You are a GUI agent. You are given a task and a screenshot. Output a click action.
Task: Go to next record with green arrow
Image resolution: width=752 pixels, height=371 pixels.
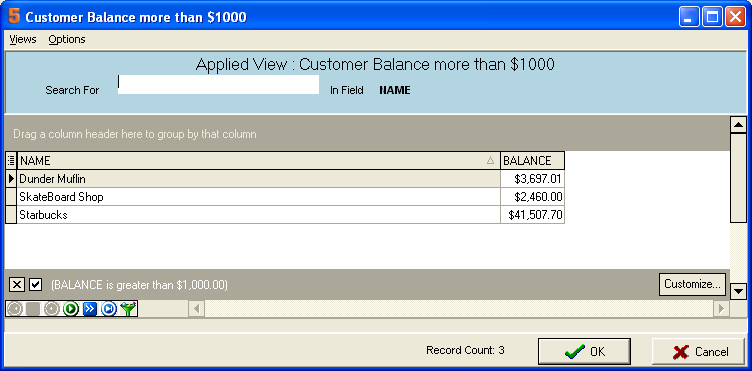[x=70, y=309]
